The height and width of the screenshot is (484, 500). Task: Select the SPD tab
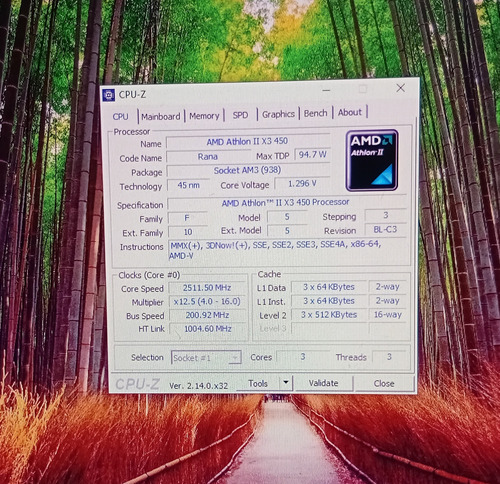(x=240, y=115)
